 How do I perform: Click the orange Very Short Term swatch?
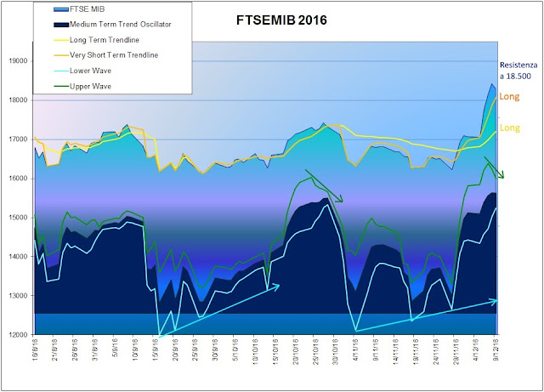[61, 55]
